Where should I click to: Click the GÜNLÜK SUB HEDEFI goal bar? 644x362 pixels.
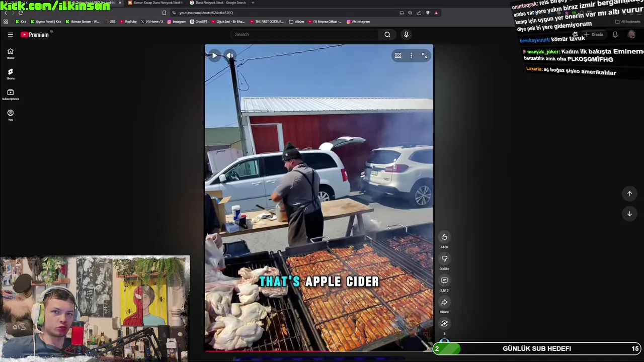pos(537,348)
